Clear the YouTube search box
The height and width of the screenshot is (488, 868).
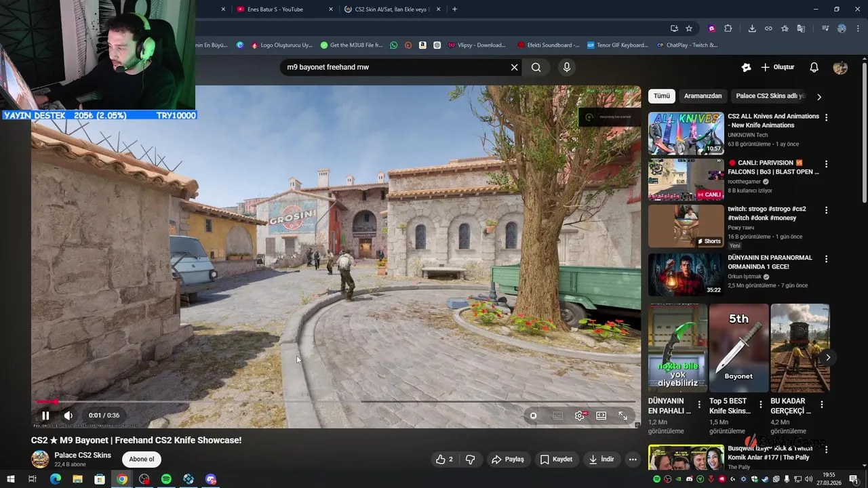pyautogui.click(x=514, y=67)
